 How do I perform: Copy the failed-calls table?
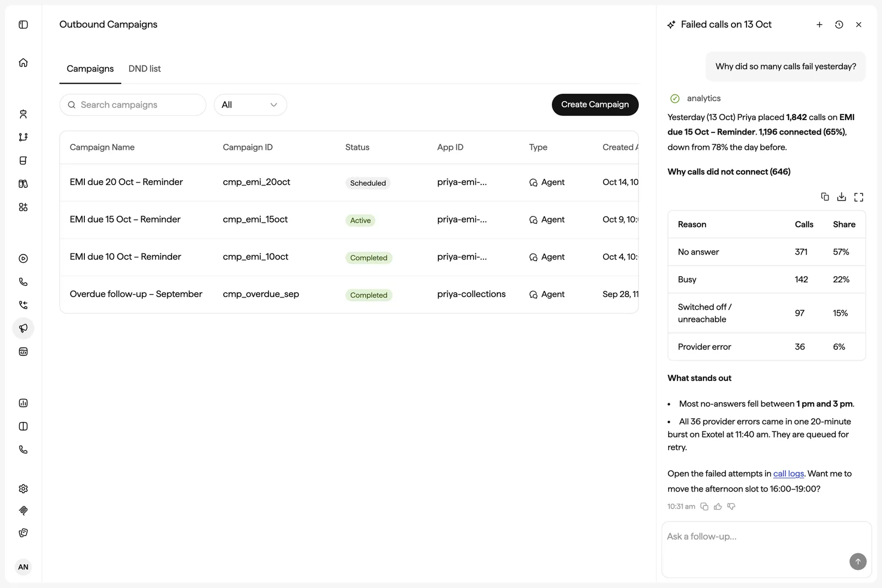point(825,197)
